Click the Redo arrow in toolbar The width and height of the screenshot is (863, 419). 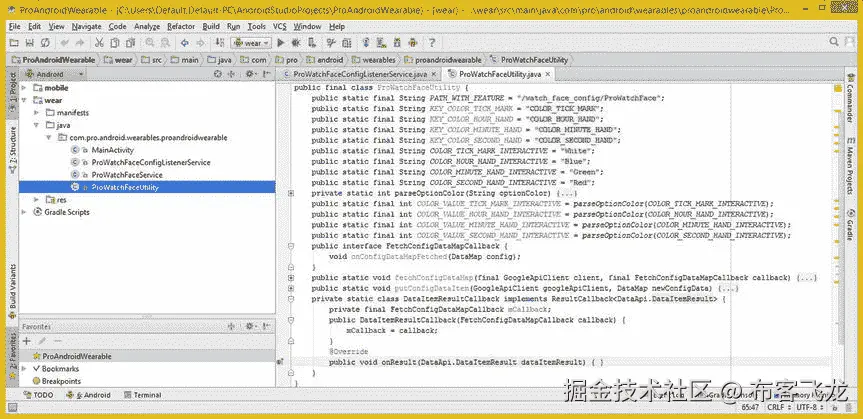[x=80, y=42]
